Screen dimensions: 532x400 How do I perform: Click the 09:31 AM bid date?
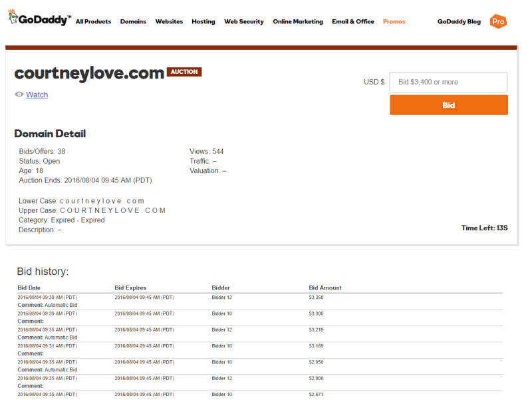coord(47,345)
